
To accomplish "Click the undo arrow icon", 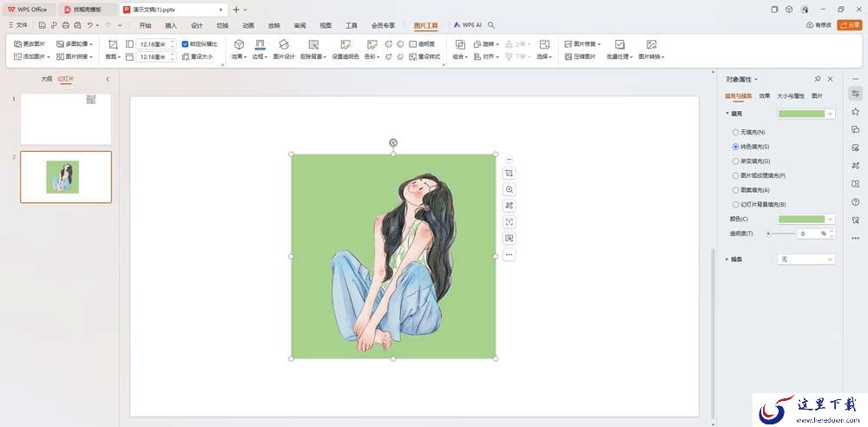I will (x=89, y=25).
